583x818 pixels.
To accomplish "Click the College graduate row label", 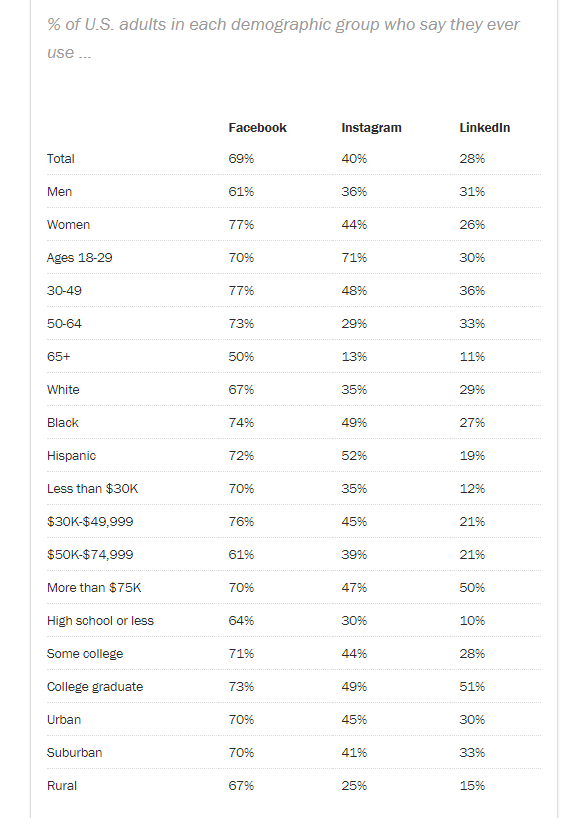I will pos(95,687).
